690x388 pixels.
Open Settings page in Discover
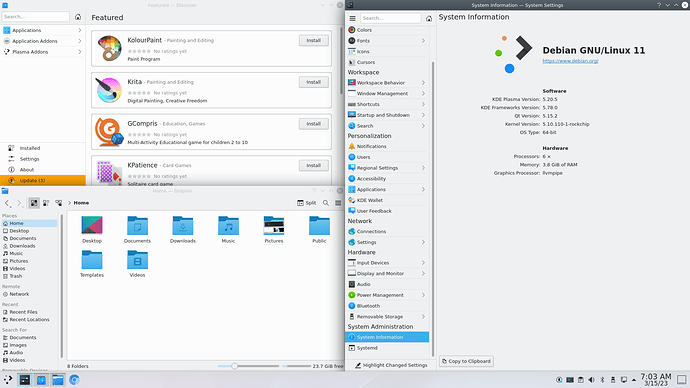tap(43, 159)
